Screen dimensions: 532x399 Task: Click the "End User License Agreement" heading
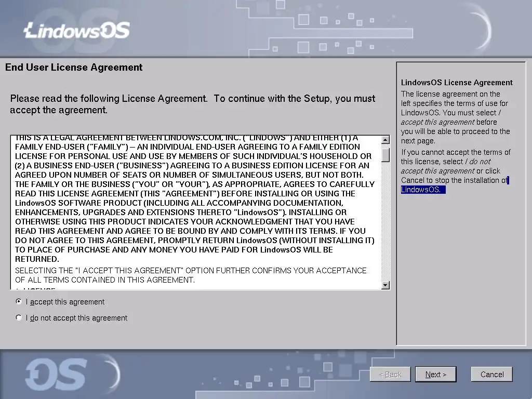pos(74,67)
